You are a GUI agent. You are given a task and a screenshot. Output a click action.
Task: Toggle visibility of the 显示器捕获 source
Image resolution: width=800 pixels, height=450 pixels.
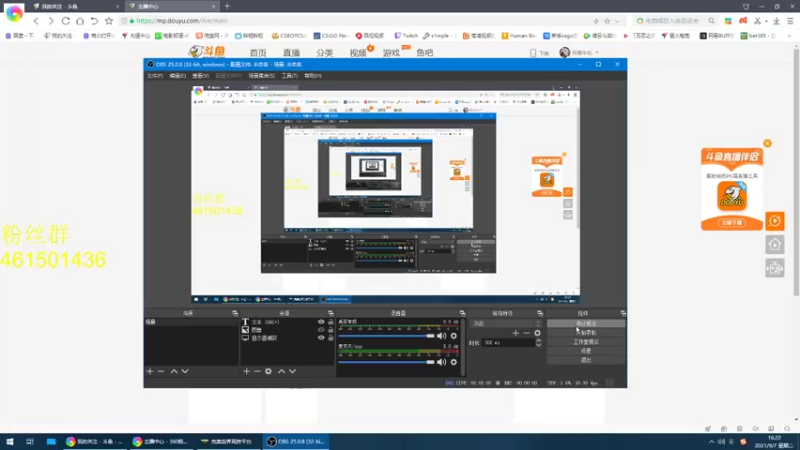[321, 338]
